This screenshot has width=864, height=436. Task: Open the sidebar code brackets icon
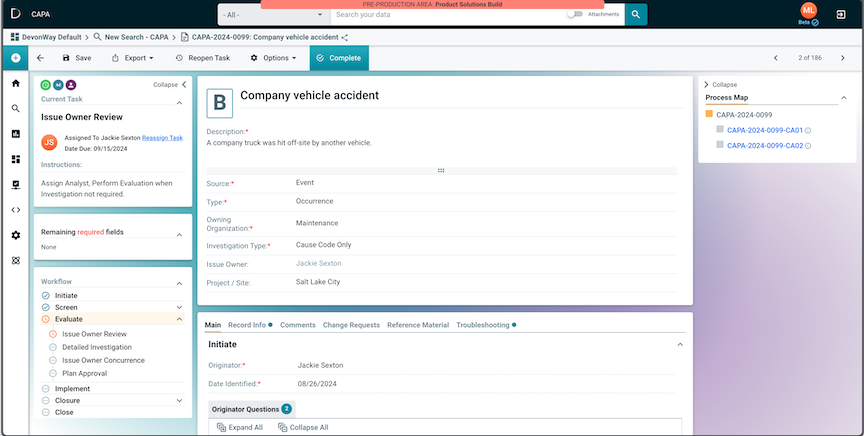15,209
